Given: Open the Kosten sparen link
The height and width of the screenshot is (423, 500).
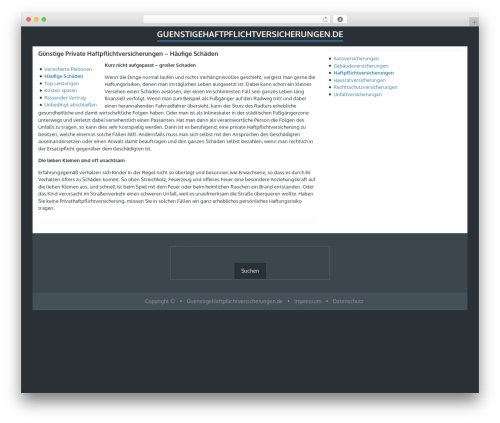Looking at the screenshot, I should pyautogui.click(x=60, y=91).
